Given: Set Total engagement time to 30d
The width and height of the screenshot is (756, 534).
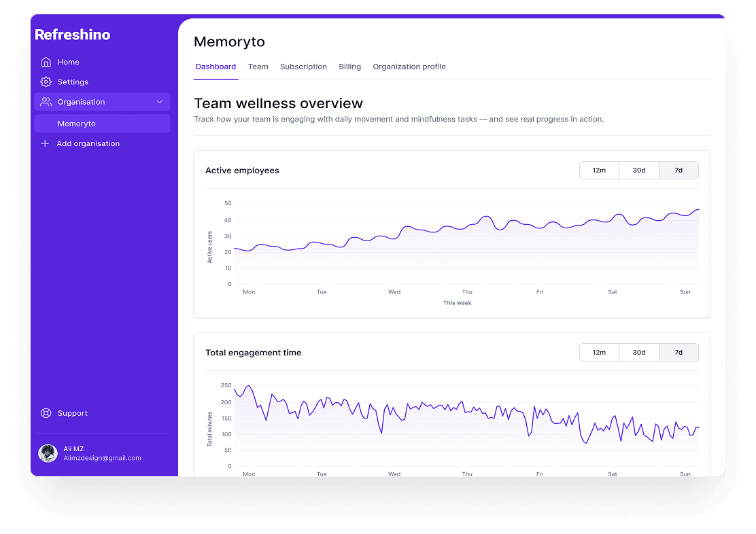Looking at the screenshot, I should click(x=639, y=353).
